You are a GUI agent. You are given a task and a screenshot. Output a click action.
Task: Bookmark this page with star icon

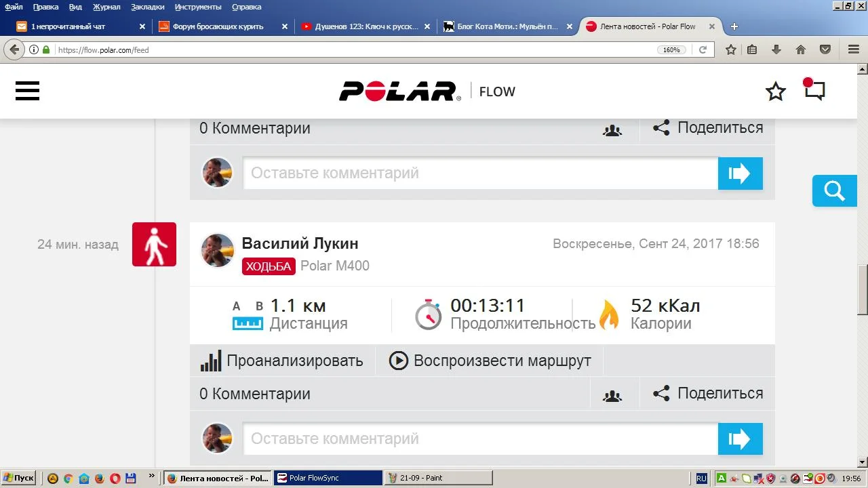730,49
